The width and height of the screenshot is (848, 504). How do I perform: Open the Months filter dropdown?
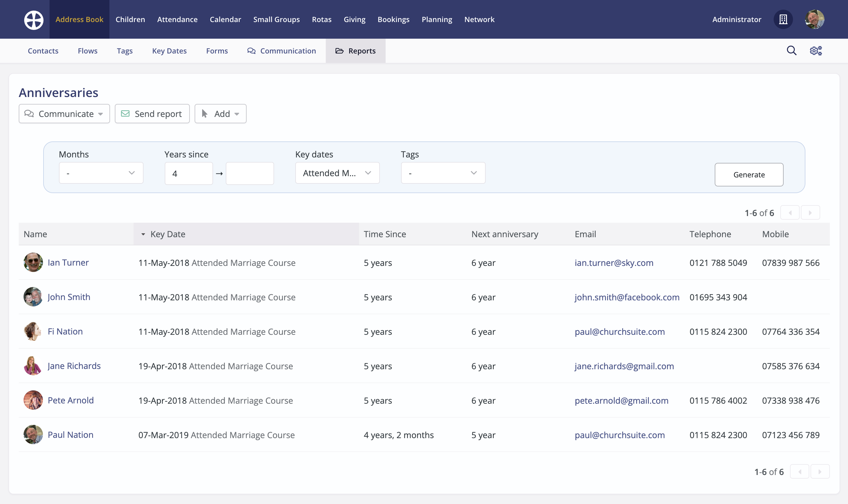click(x=101, y=173)
